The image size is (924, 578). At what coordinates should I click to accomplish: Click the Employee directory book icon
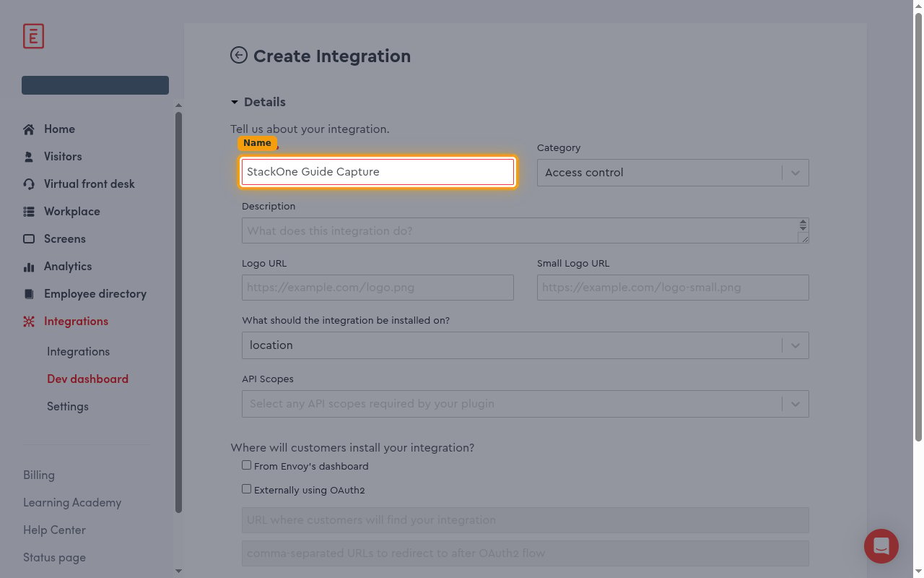(x=29, y=294)
